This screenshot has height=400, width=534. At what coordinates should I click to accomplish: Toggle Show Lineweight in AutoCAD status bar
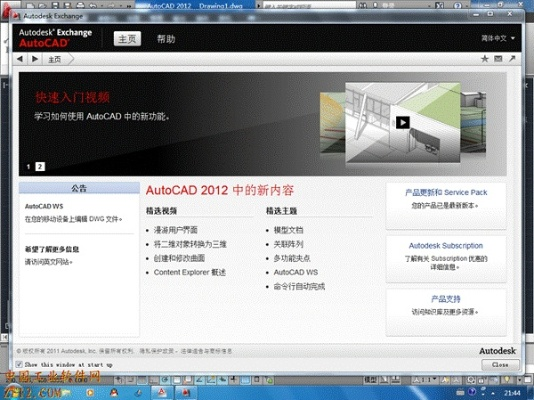(234, 379)
